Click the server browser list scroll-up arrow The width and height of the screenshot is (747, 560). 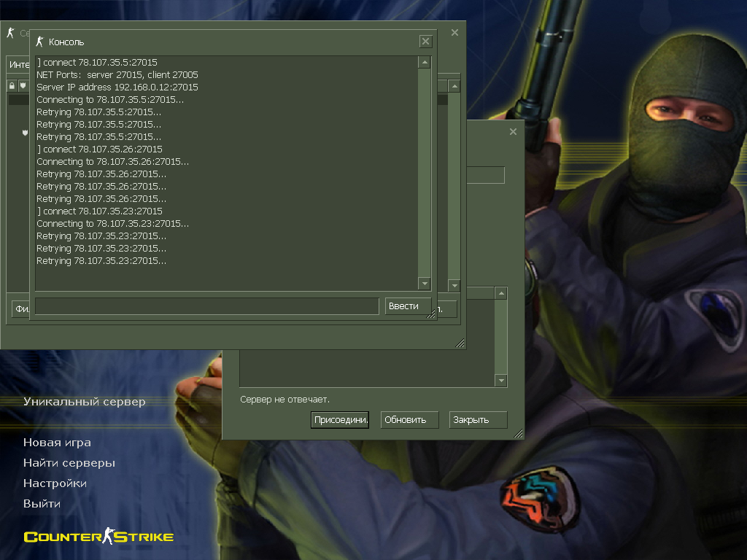454,87
